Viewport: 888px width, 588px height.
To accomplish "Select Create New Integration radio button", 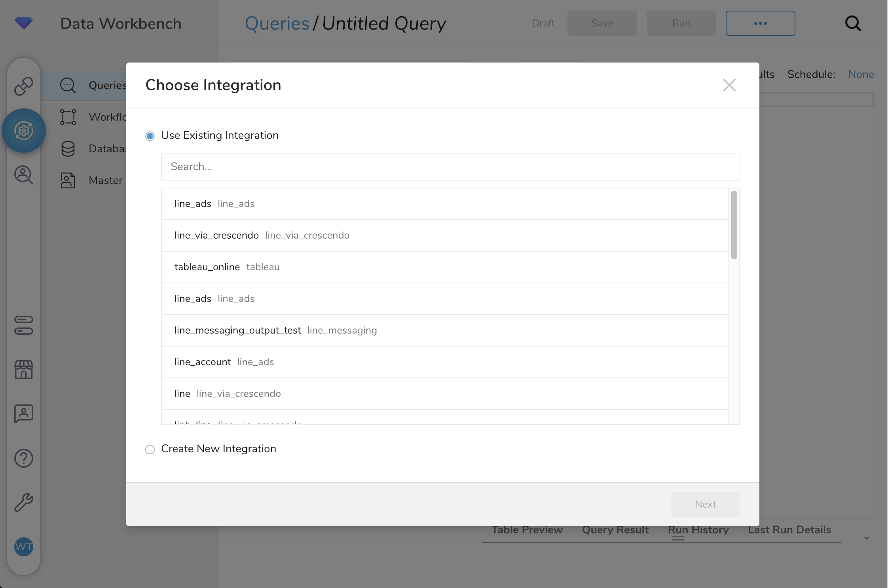I will click(x=150, y=450).
